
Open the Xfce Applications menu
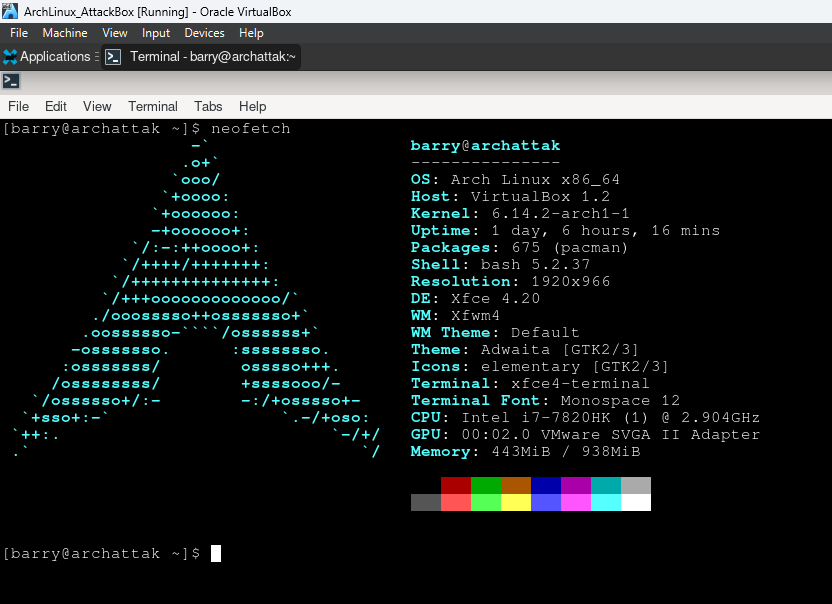47,57
